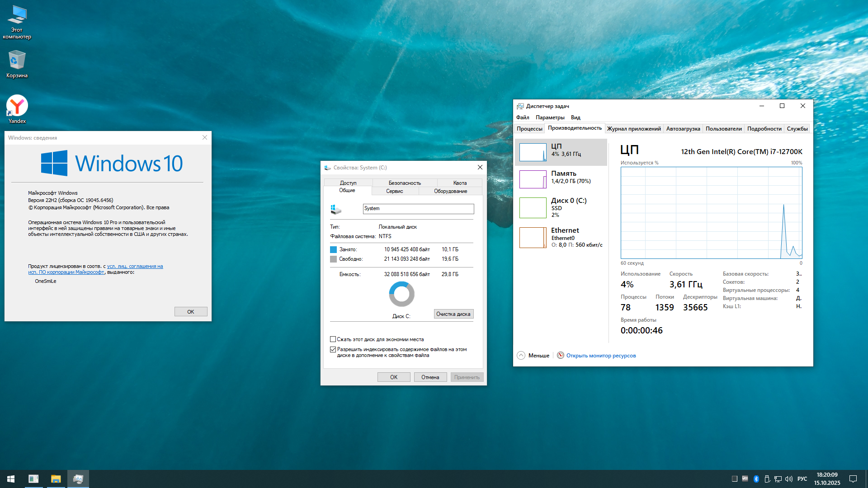Select the Память (Memory) panel in Task Manager
Screen dimensions: 868x488
pos(561,179)
